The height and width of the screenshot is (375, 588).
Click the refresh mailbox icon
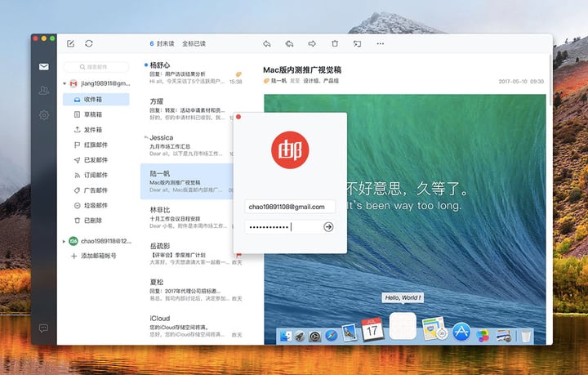pos(89,43)
